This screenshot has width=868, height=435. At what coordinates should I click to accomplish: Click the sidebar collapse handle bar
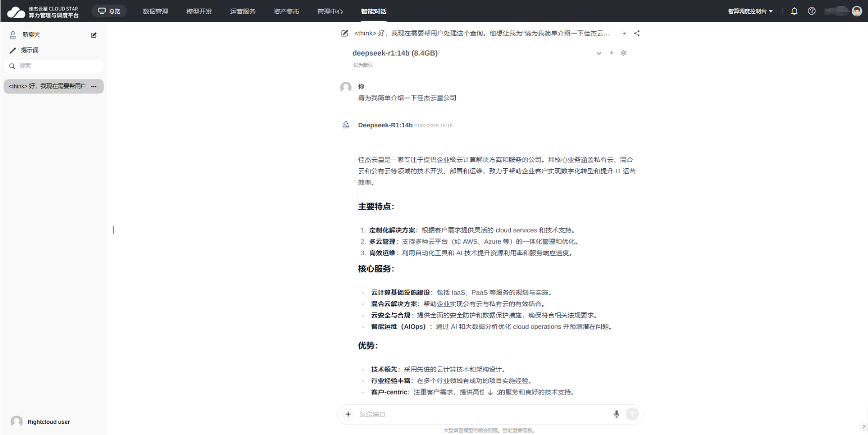click(x=113, y=230)
